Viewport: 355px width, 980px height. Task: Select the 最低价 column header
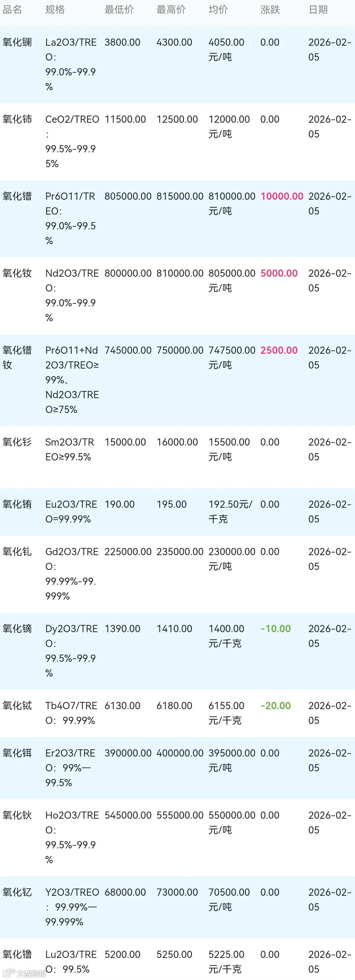pyautogui.click(x=119, y=10)
